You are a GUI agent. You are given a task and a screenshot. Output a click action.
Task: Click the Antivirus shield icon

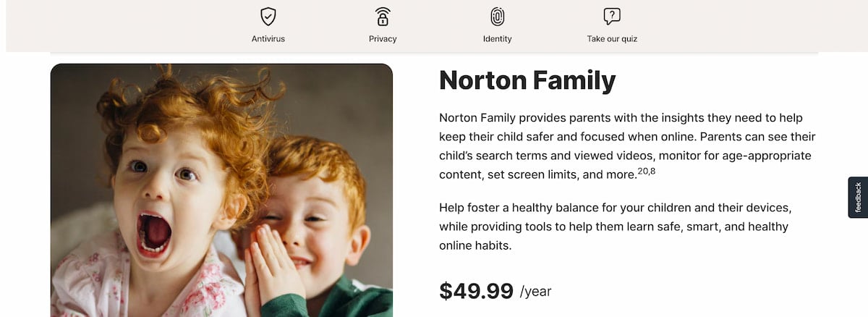click(x=268, y=16)
